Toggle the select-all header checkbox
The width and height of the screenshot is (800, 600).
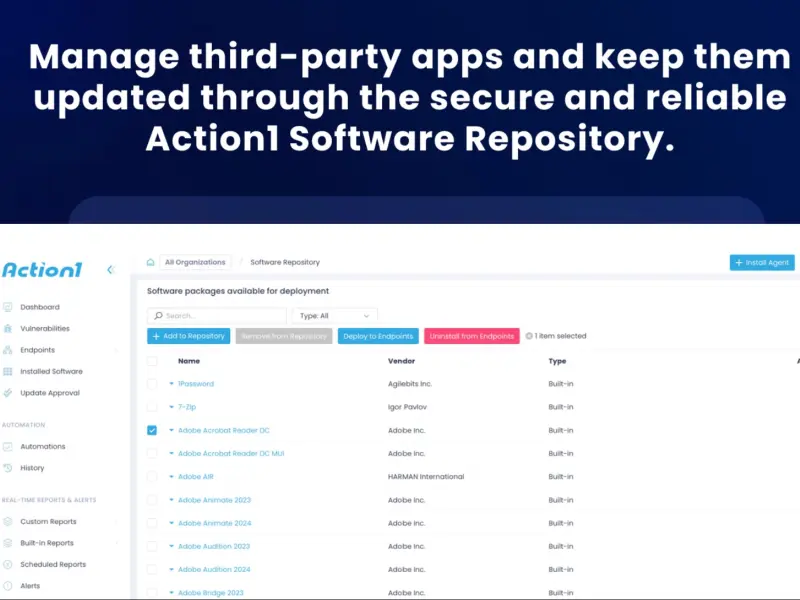152,361
